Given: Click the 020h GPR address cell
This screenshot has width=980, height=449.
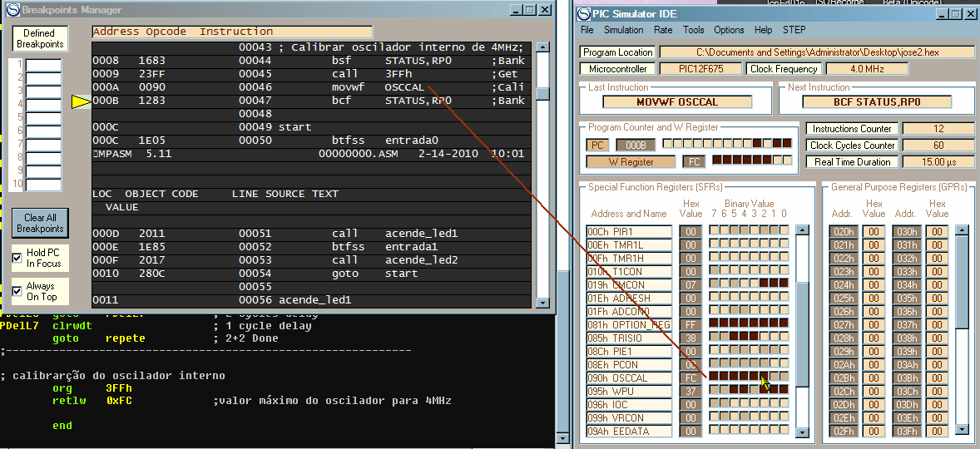Looking at the screenshot, I should pos(843,232).
